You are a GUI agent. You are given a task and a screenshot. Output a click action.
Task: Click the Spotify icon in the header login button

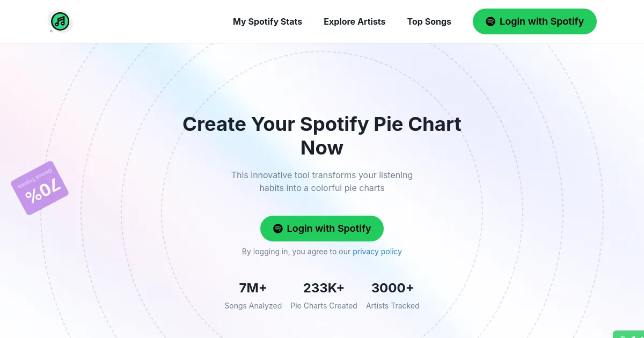point(491,21)
